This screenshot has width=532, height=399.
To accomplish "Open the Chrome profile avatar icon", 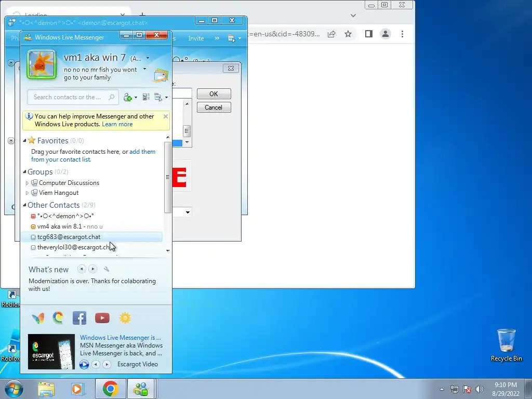I will 385,34.
